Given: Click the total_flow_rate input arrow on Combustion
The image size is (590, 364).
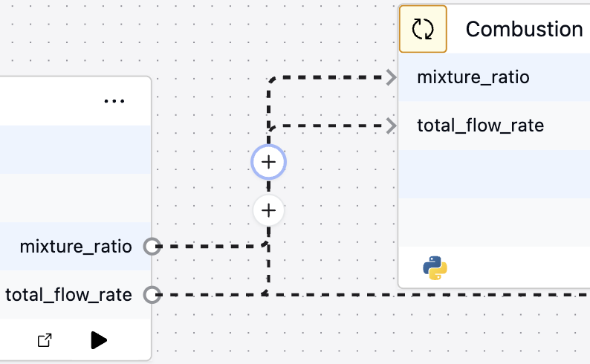Looking at the screenshot, I should pos(392,126).
